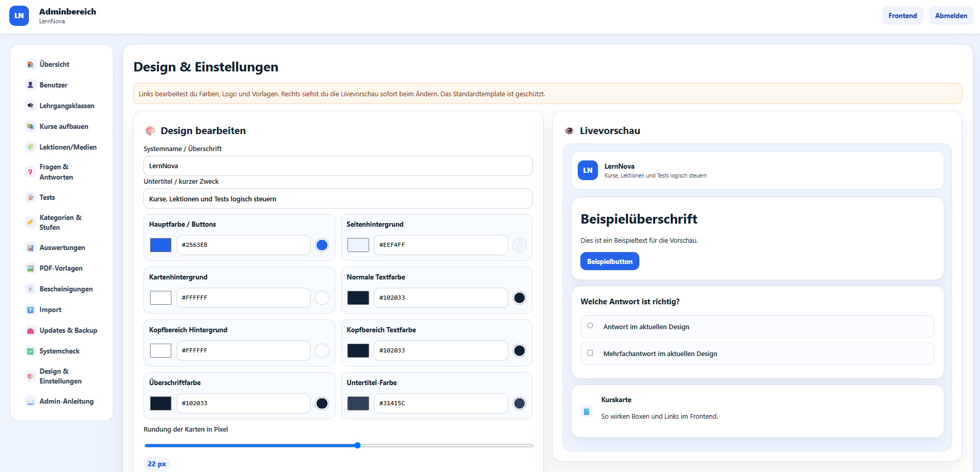Click the Untertitel-Farbe hex field #31415C

[441, 403]
